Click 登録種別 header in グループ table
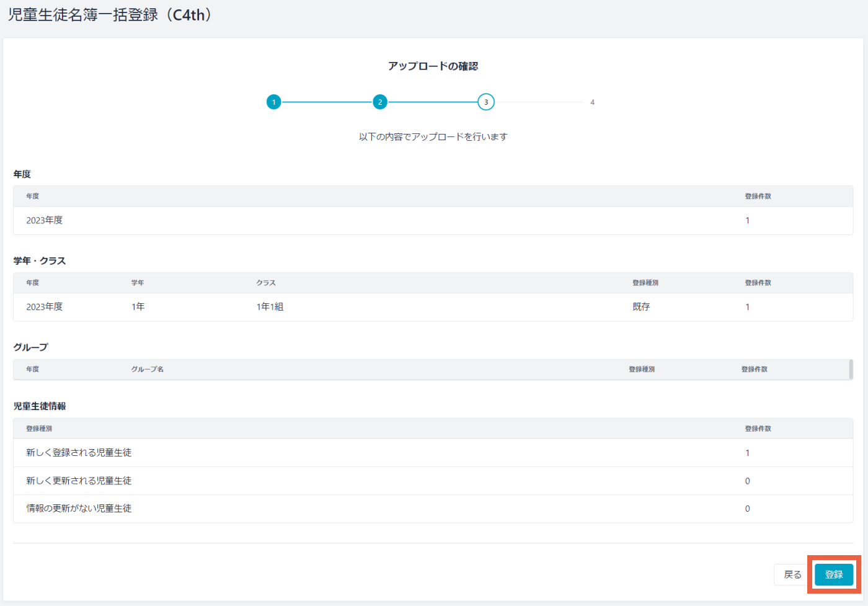Image resolution: width=868 pixels, height=606 pixels. (642, 369)
